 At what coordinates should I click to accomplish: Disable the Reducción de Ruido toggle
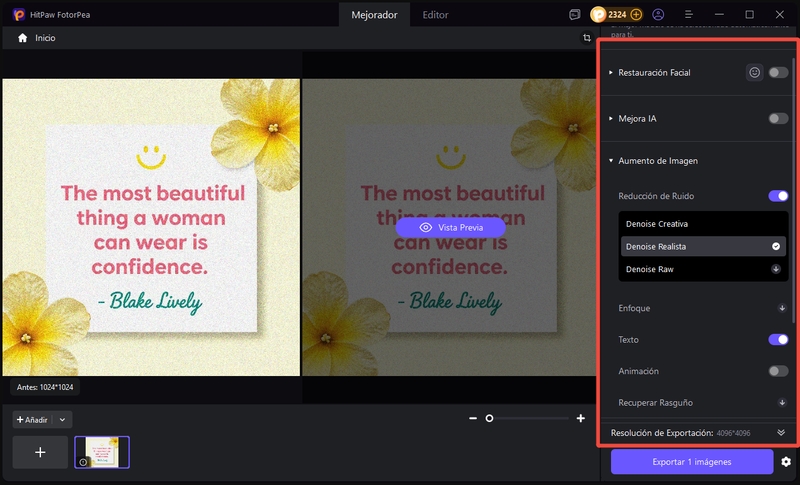pyautogui.click(x=778, y=196)
